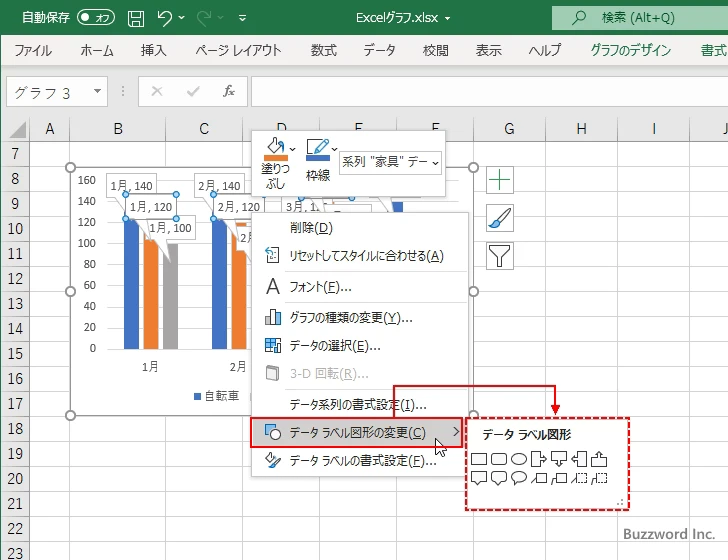Choose the oval data label shape

[519, 459]
